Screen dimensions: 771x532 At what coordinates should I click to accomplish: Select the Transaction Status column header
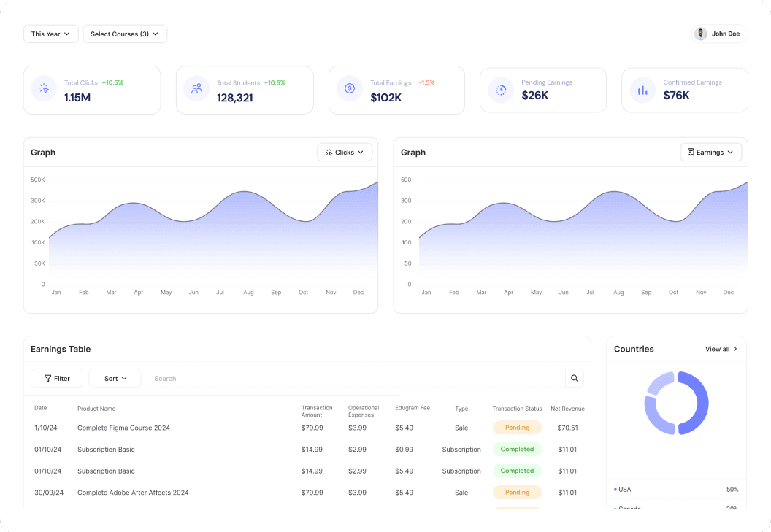517,409
